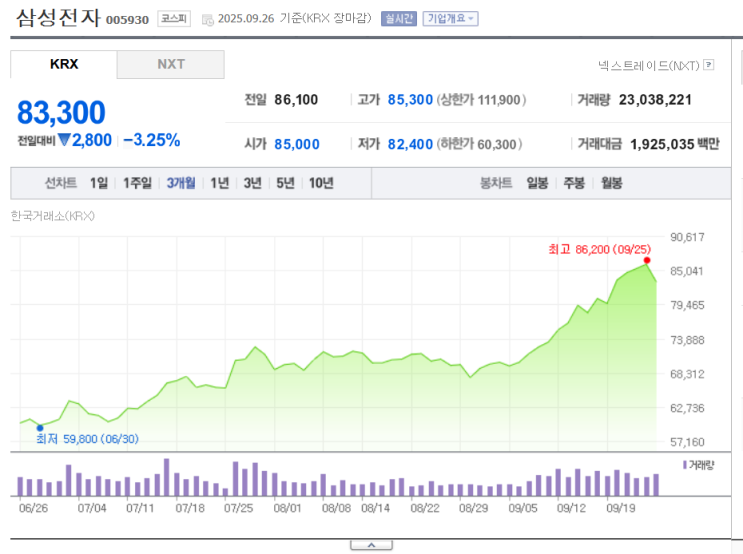Switch to 일봉 candle chart
743x554 pixels.
pos(537,183)
